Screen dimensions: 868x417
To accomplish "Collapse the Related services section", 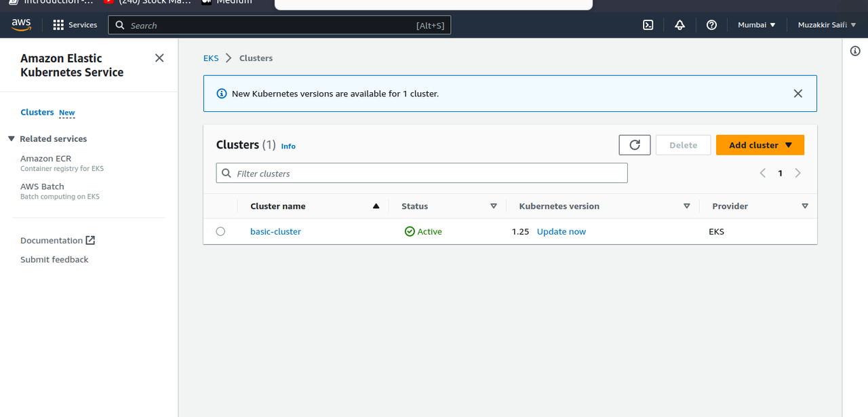I will (x=12, y=138).
